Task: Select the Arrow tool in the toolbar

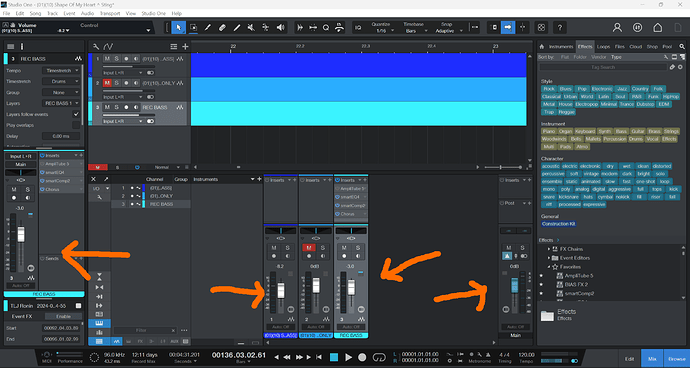Action: [x=179, y=27]
